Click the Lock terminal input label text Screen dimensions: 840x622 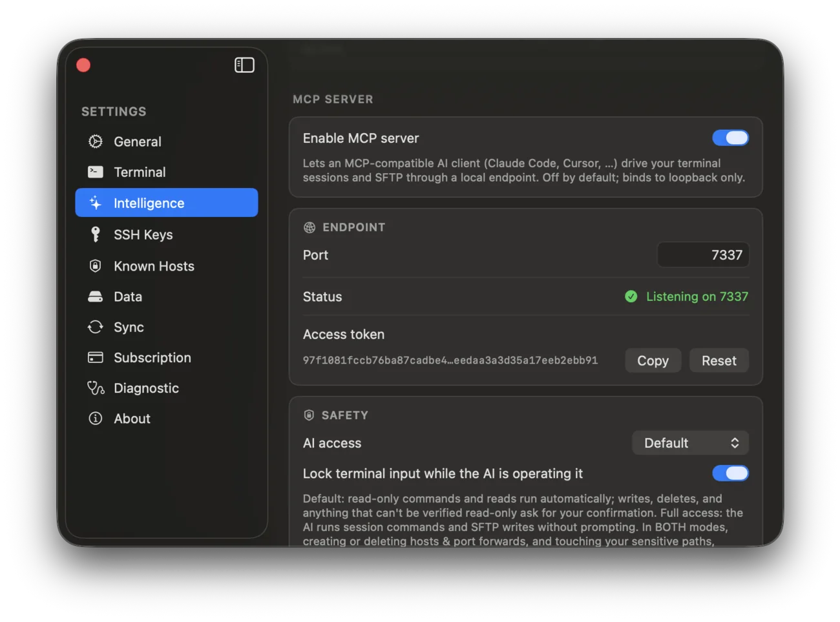click(443, 473)
